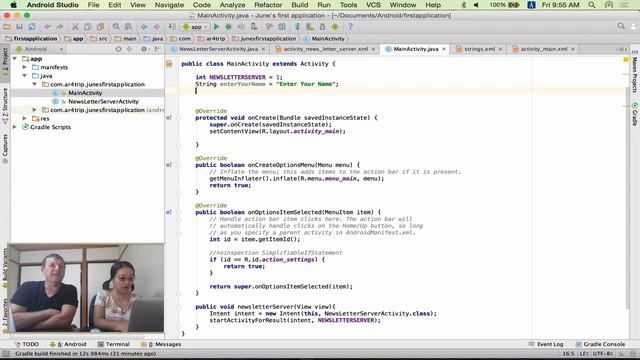Click the collapse all icon in Project panel
Viewport: 640px width, 360px height.
point(129,49)
